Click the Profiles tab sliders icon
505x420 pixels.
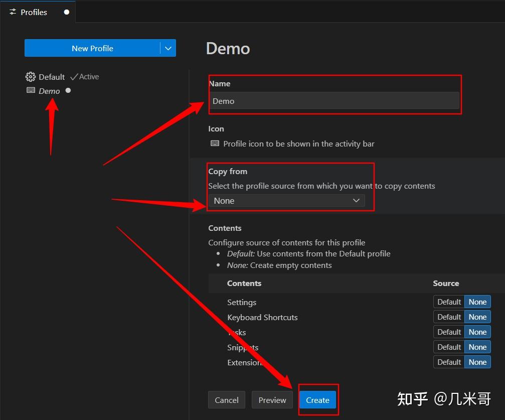12,12
